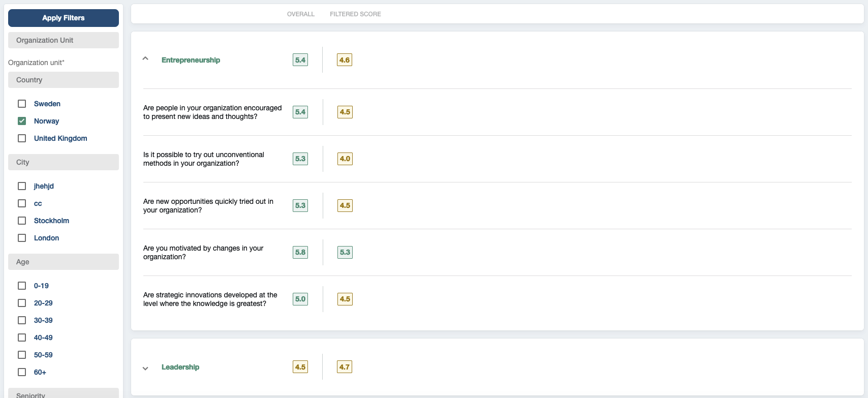Viewport: 868px width, 398px height.
Task: Click the FILTERED SCORE column header
Action: point(355,14)
